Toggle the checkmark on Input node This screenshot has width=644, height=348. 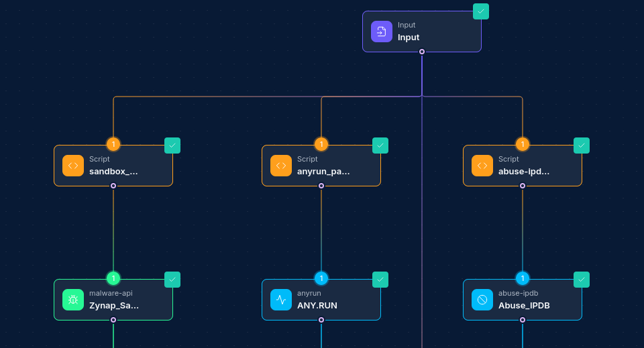pos(481,11)
